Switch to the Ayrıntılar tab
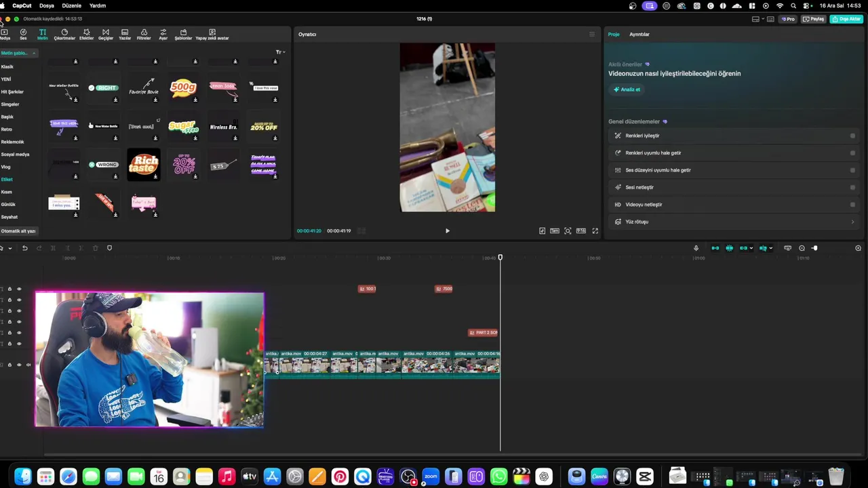The width and height of the screenshot is (868, 488). (639, 35)
